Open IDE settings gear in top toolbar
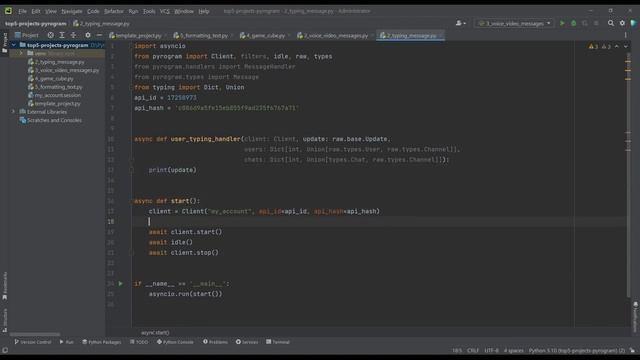The height and width of the screenshot is (360, 640). 622,23
